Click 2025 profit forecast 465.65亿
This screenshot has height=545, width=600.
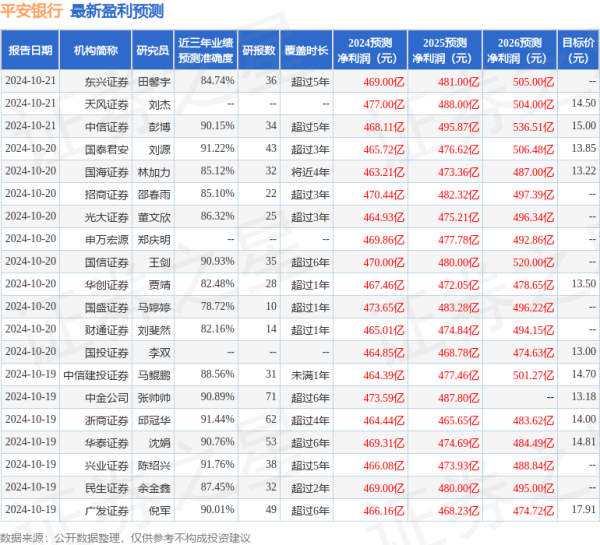(x=458, y=421)
